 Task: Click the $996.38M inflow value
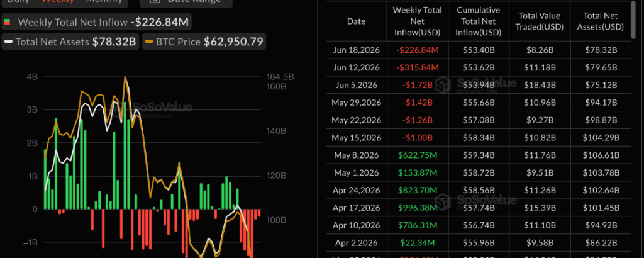[x=418, y=208]
